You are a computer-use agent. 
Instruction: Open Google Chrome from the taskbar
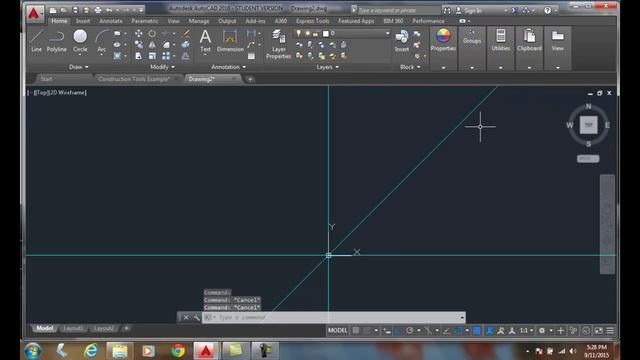click(178, 351)
